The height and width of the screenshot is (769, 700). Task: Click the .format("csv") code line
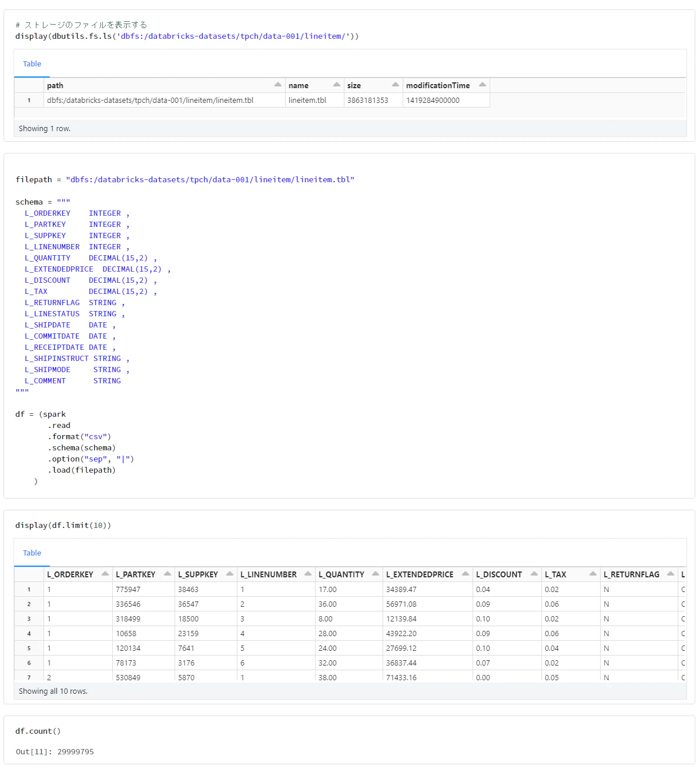click(79, 437)
